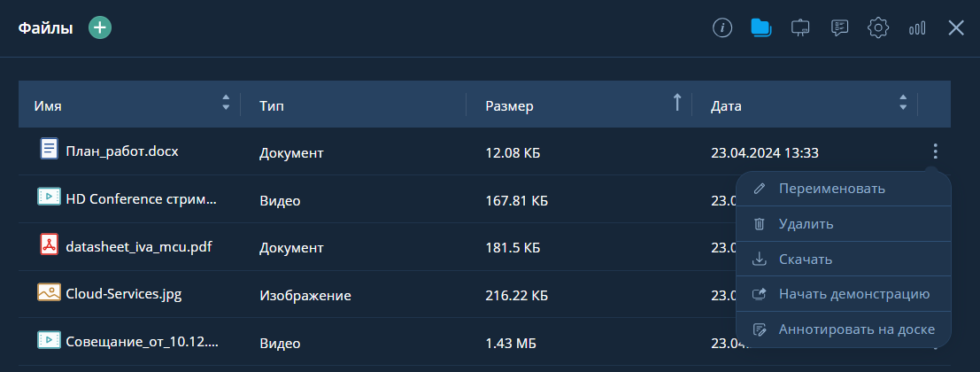Select the blue files folder icon
The height and width of the screenshot is (372, 980).
click(761, 27)
